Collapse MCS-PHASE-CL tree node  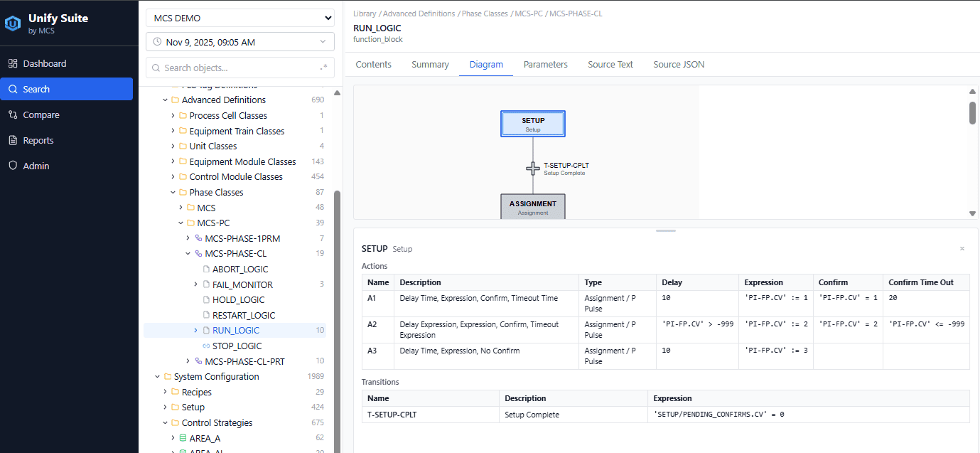(188, 254)
